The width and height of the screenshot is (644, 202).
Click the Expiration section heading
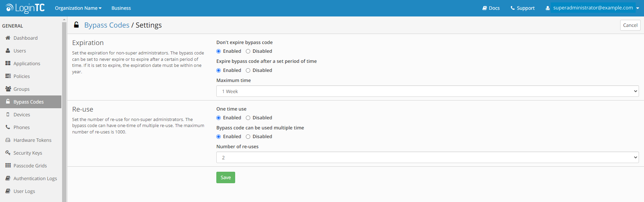[x=88, y=43]
